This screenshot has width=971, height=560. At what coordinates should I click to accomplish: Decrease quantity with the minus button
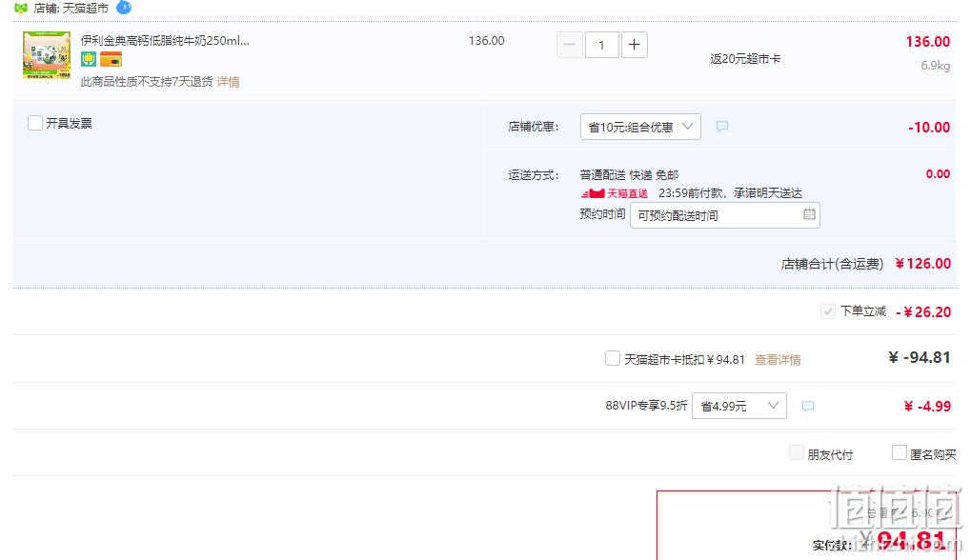tap(570, 45)
